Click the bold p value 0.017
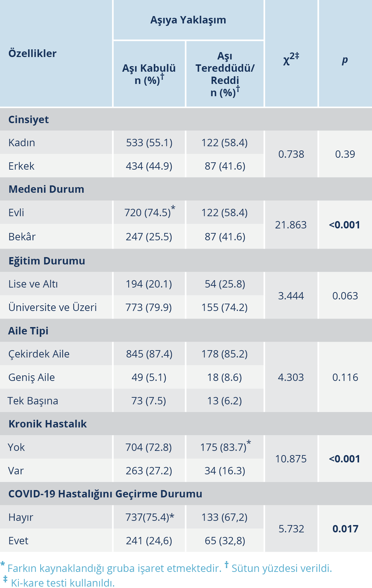Viewport: 372px width, 588px height. 345,529
